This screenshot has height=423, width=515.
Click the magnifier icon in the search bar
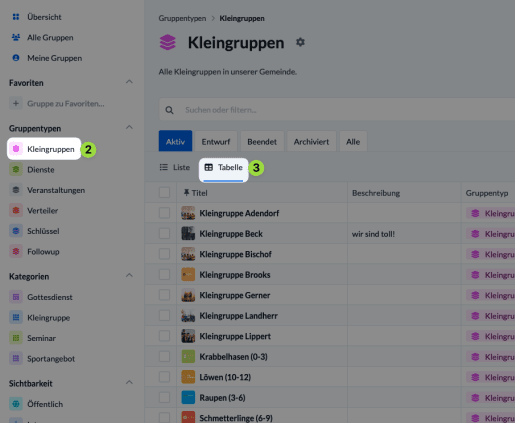[169, 110]
